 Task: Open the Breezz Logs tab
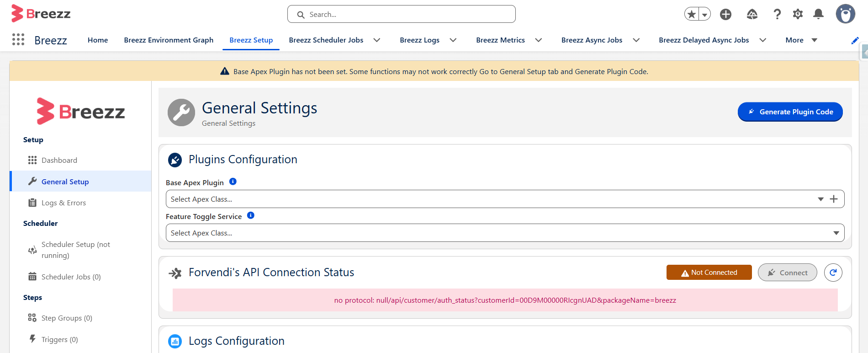419,40
